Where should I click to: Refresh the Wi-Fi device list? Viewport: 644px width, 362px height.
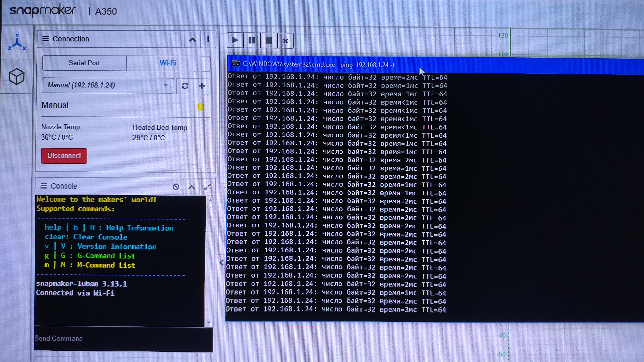click(x=185, y=86)
